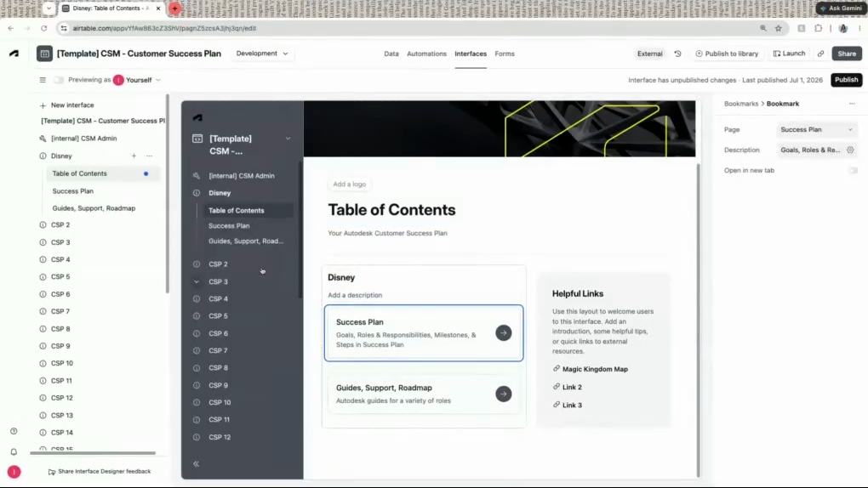Copy the interface link using the chain icon

tap(820, 54)
